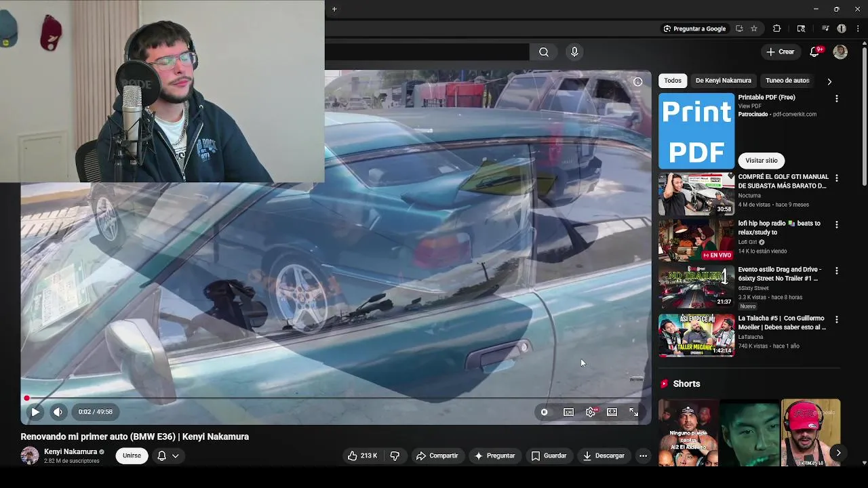Open the notification preferences dropdown
Viewport: 868px width, 488px height.
coord(168,455)
